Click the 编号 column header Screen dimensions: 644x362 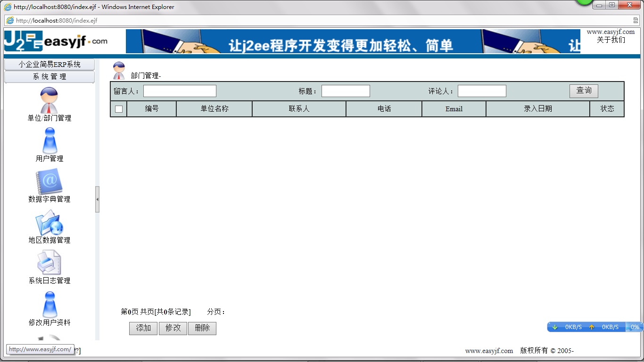[x=151, y=109]
